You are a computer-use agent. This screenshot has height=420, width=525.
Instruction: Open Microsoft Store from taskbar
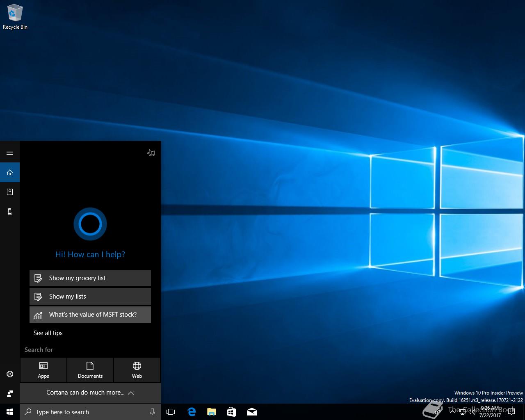[231, 412]
